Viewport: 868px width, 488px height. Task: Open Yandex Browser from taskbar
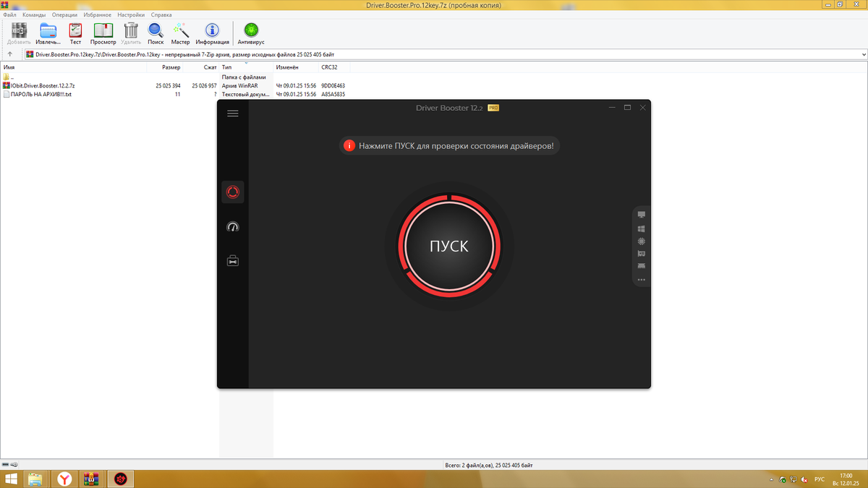point(65,479)
